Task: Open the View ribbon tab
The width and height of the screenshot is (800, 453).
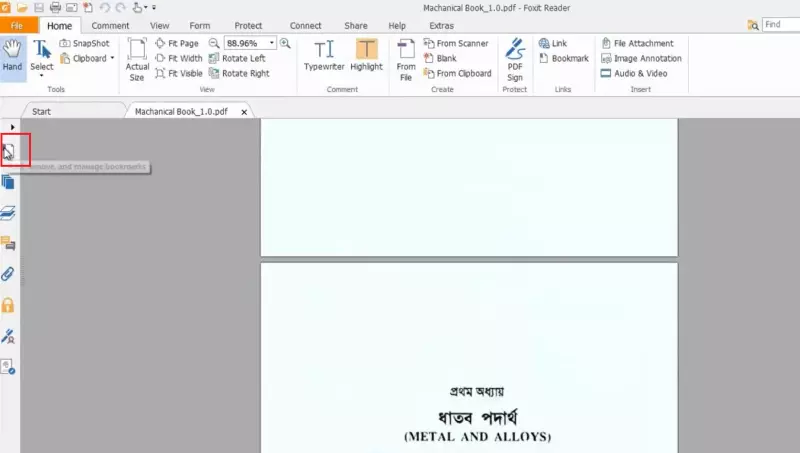Action: [159, 26]
